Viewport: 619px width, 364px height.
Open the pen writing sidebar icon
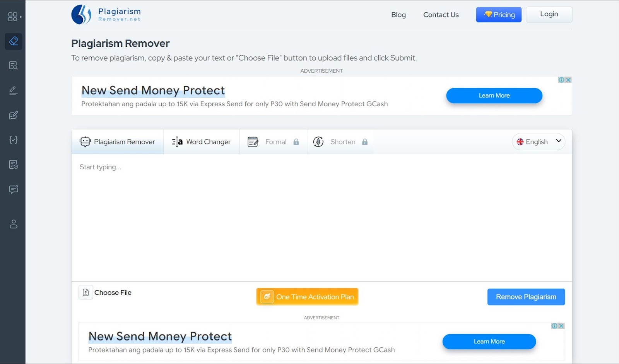[14, 90]
